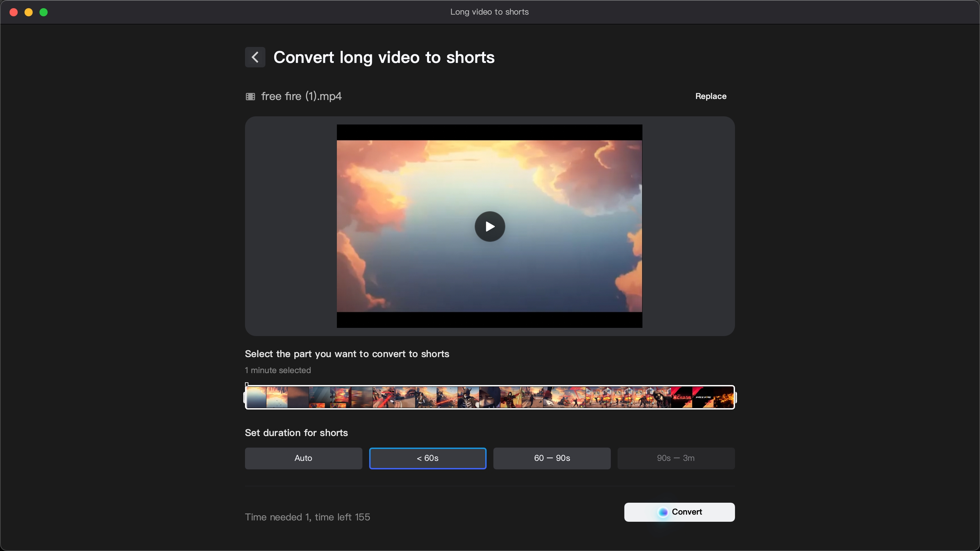
Task: Click the Replace option to swap videos
Action: (x=710, y=96)
